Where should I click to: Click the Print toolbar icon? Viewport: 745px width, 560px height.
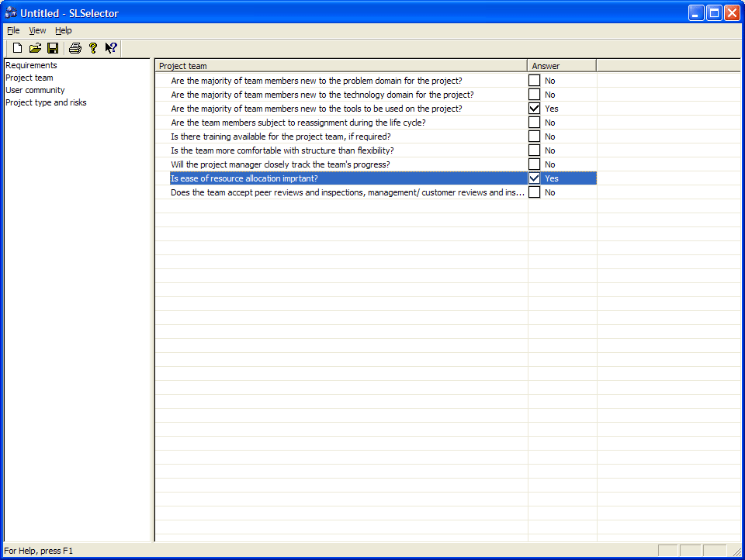coord(75,48)
